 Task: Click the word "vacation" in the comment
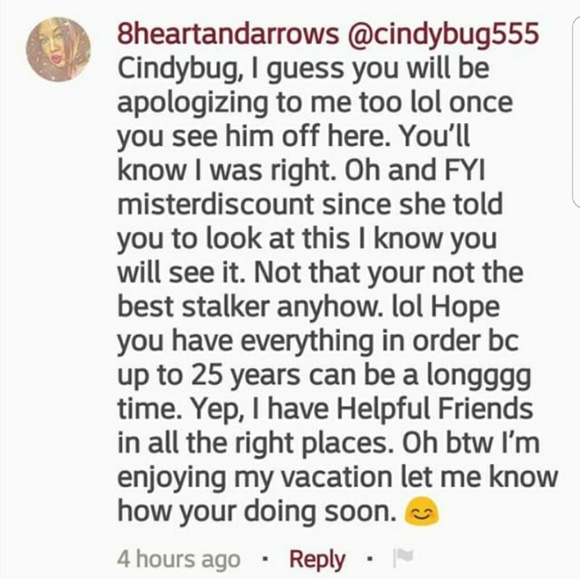pos(337,477)
